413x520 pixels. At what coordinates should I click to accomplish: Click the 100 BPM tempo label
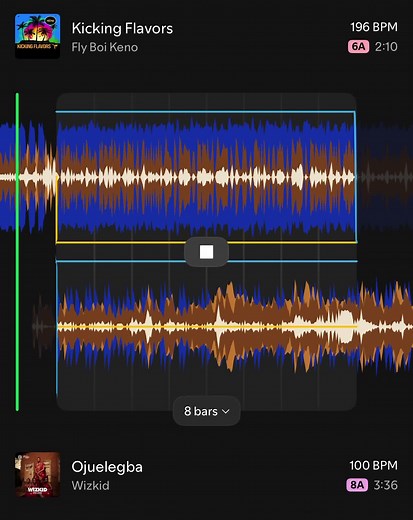[373, 465]
